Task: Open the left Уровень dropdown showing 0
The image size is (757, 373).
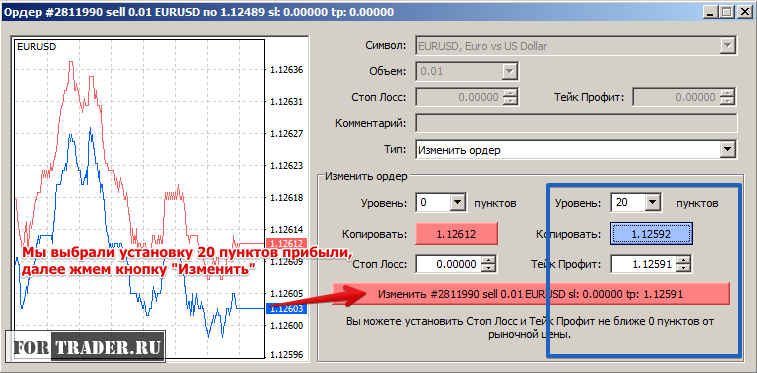Action: pos(458,203)
